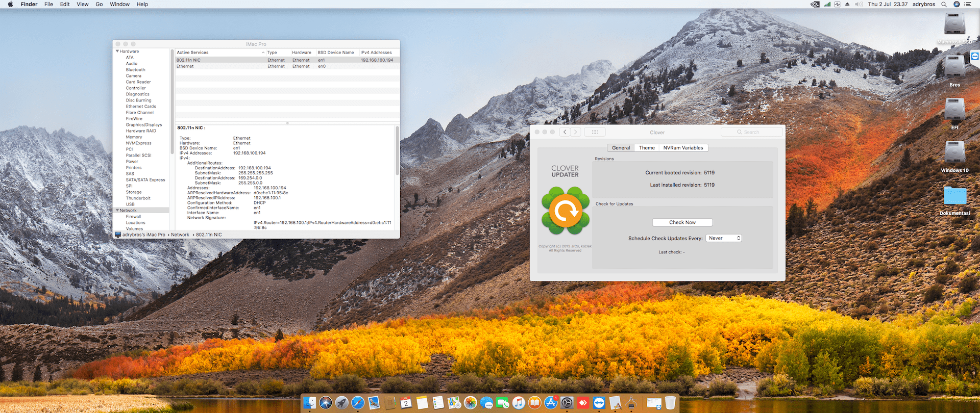Open FaceTime icon in the Dock

click(x=502, y=403)
